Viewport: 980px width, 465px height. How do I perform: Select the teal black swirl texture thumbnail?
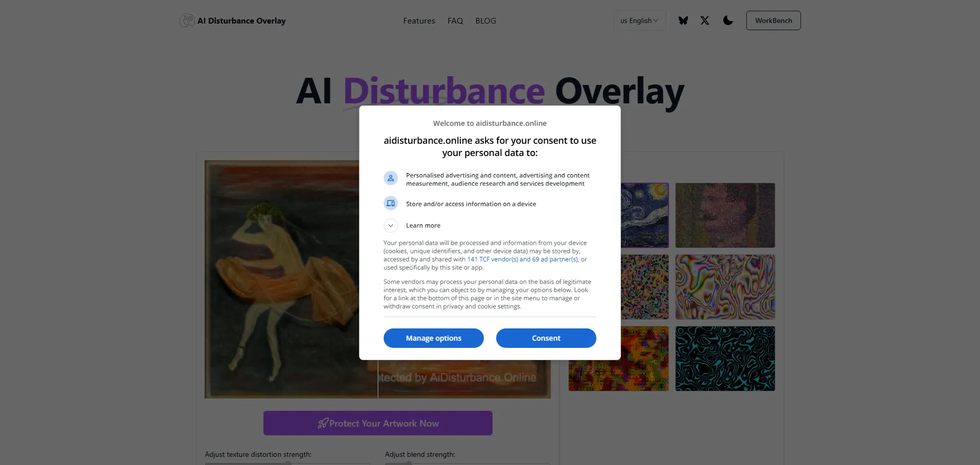click(725, 359)
